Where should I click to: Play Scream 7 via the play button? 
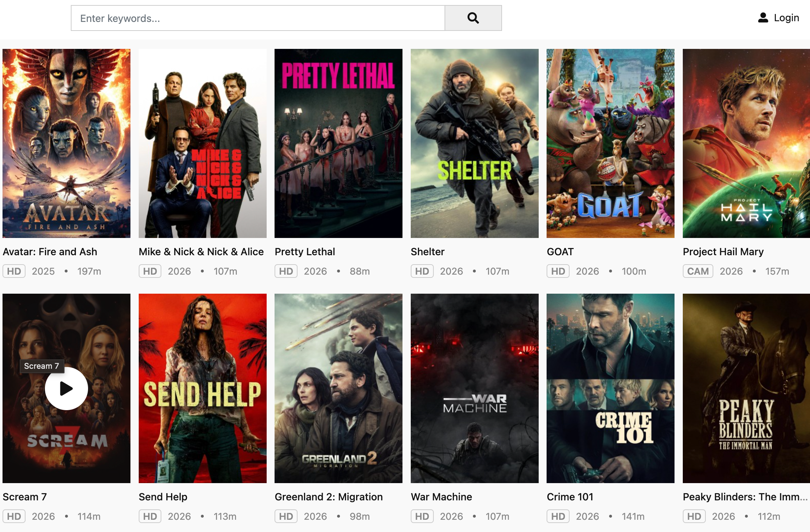click(66, 388)
